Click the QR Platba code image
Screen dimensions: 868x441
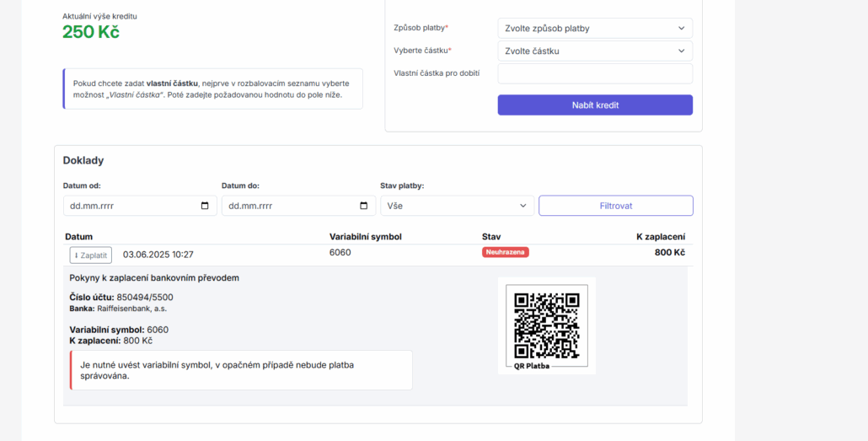547,324
